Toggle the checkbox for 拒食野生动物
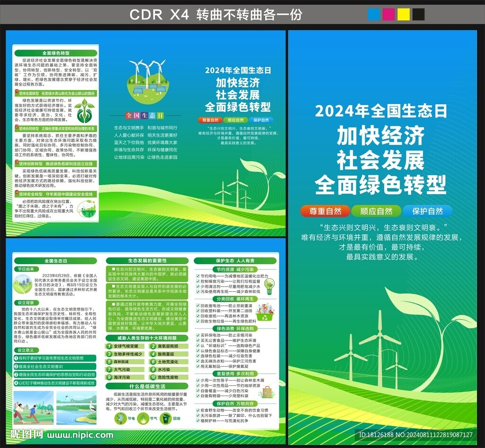Image resolution: width=485 pixels, height=448 pixels. pos(198,410)
